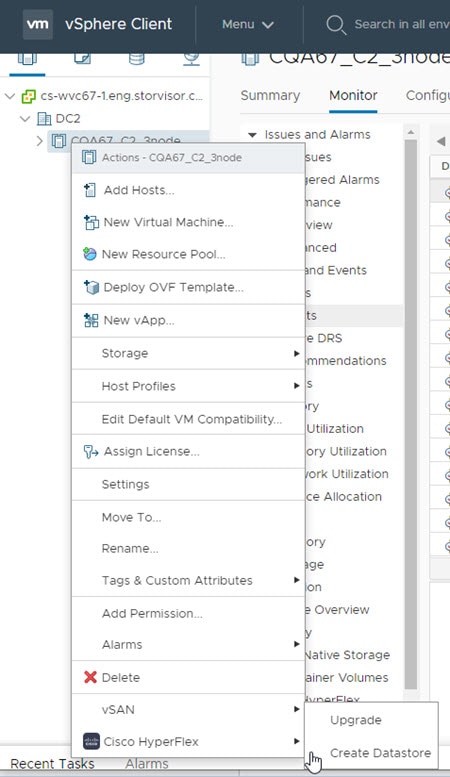Click the cluster icon beside the page title
The image size is (450, 777).
(250, 58)
